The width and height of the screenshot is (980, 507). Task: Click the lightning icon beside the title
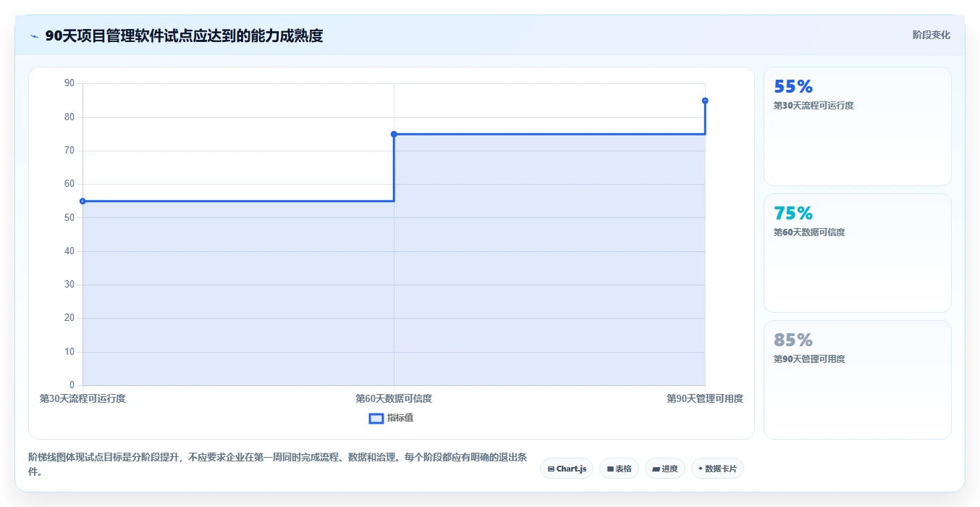[34, 36]
